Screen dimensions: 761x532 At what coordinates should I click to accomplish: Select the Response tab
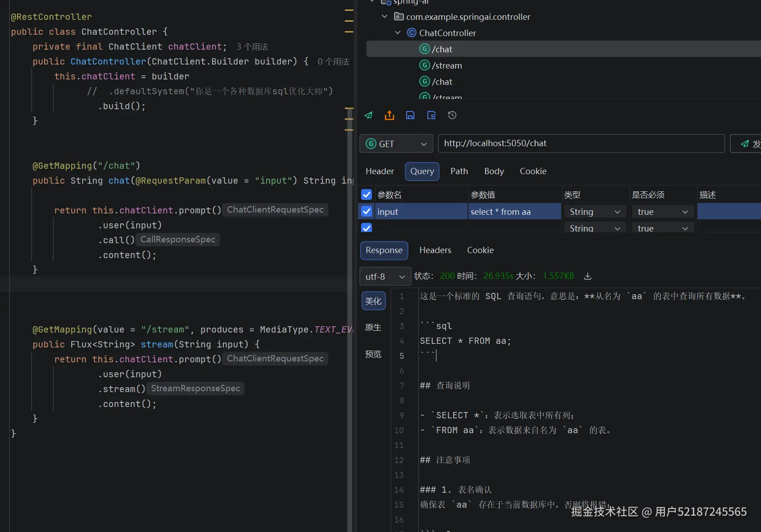click(x=384, y=250)
